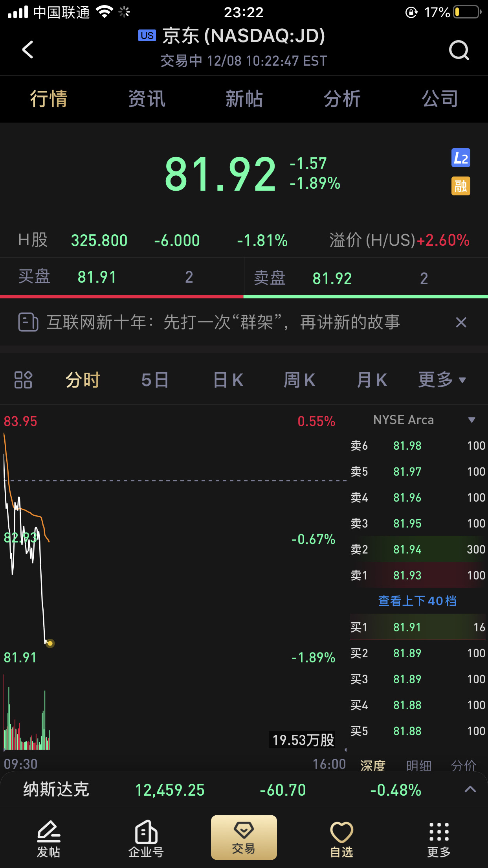Open the NYSE Arca exchange dropdown
Screen dimensions: 488x868
(424, 420)
